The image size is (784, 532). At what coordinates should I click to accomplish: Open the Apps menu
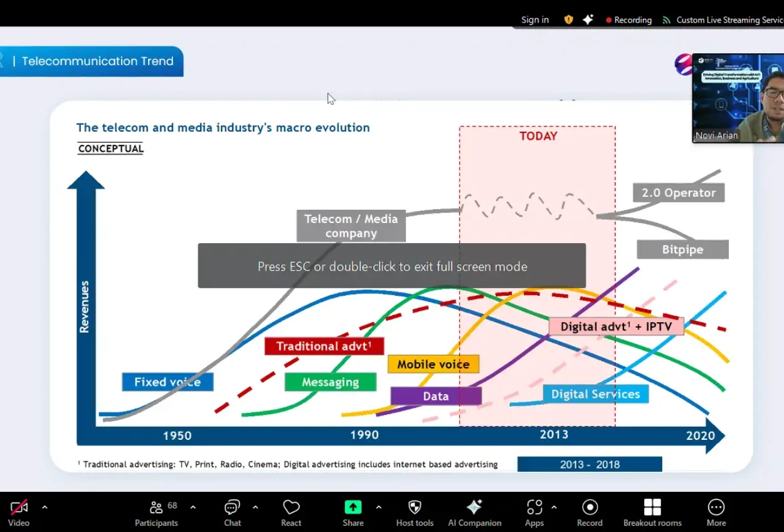coord(534,513)
